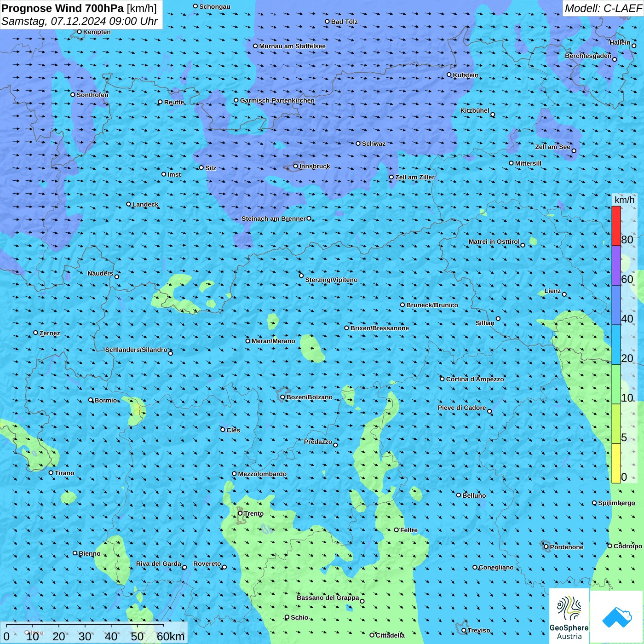
Task: Click the GeoSphere Austria logo
Action: click(569, 616)
